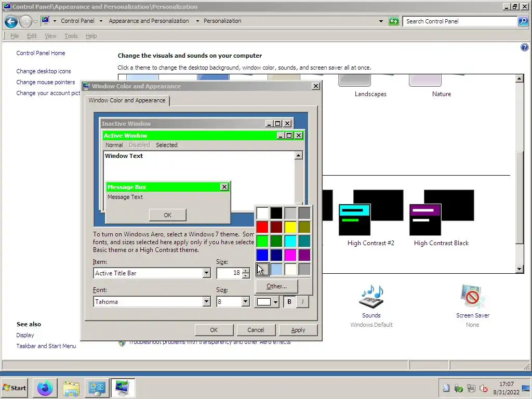Pick the red color swatch

pyautogui.click(x=262, y=227)
